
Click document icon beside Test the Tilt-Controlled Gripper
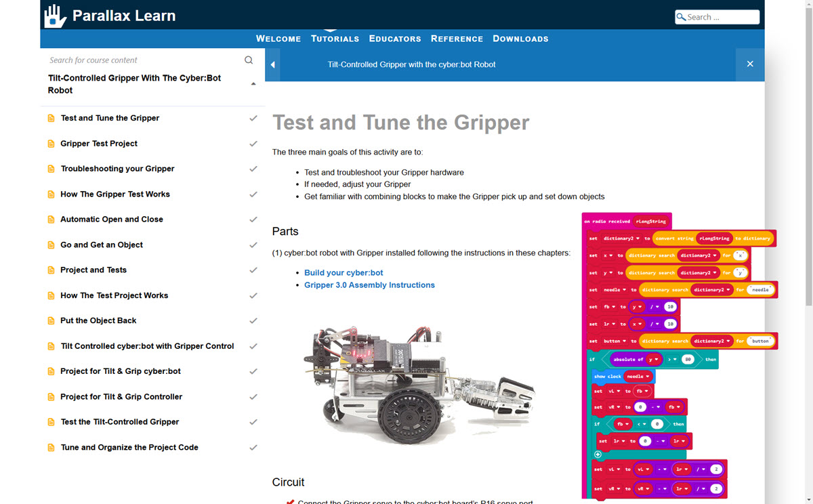click(x=51, y=422)
